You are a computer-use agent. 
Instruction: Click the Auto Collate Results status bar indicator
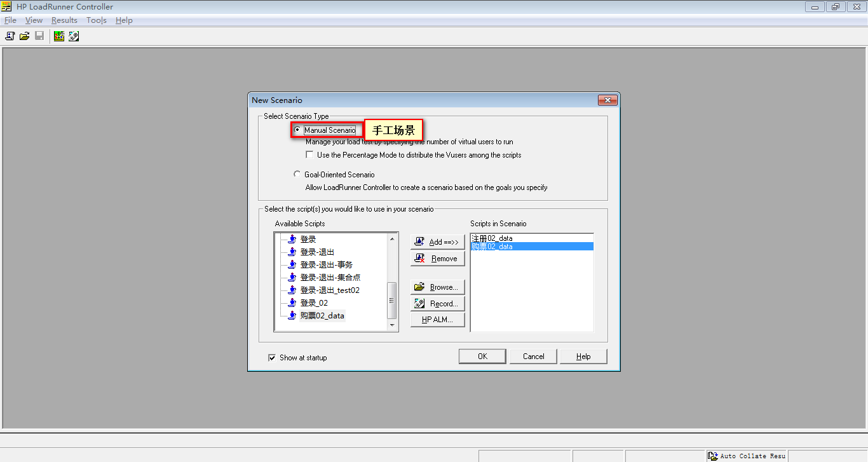click(747, 456)
